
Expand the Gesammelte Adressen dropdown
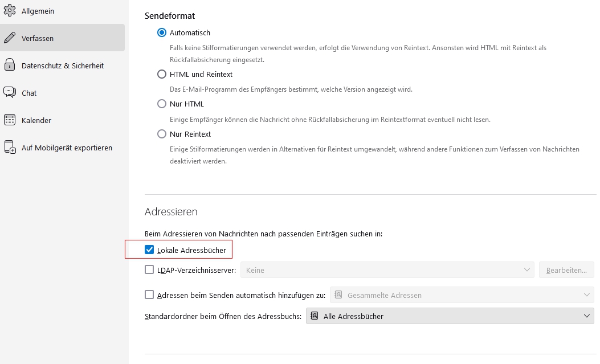click(462, 295)
